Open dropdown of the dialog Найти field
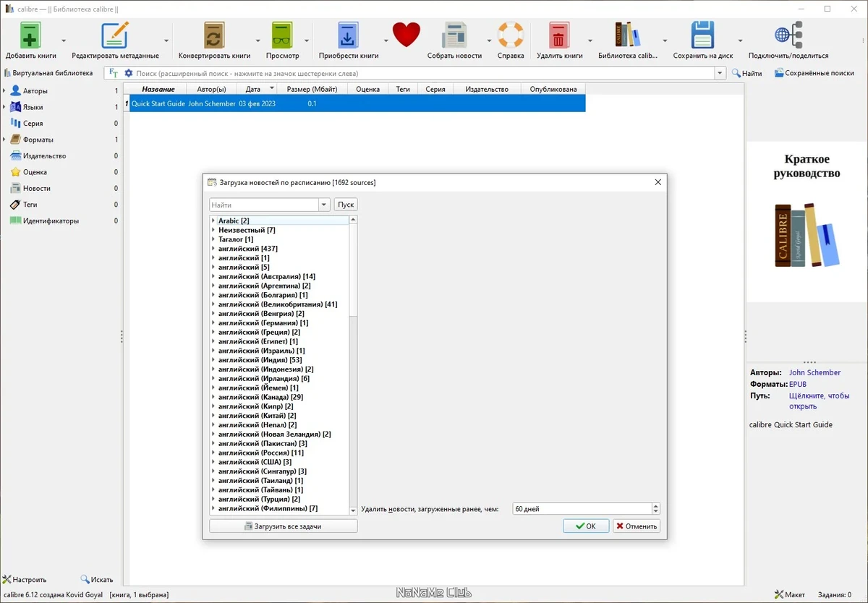The width and height of the screenshot is (868, 603). pos(325,205)
